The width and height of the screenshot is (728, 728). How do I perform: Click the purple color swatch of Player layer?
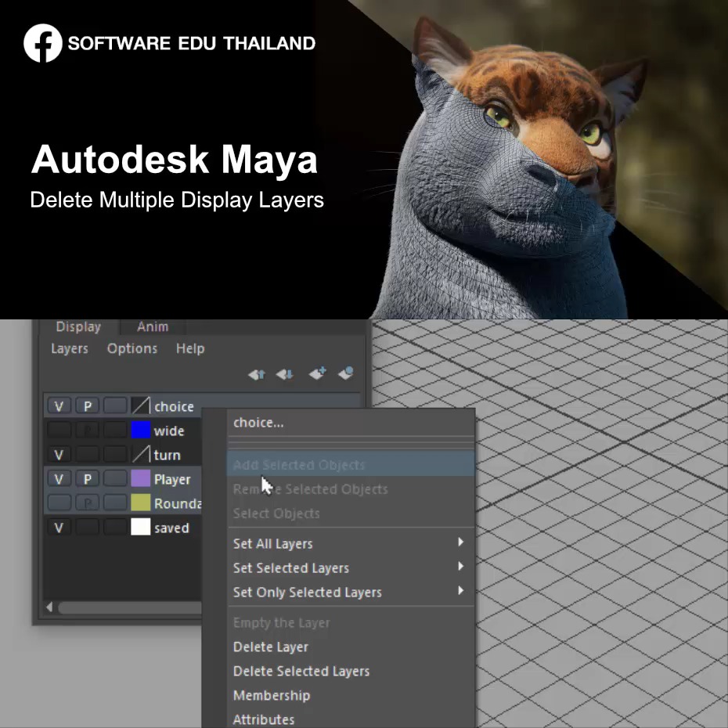point(141,478)
